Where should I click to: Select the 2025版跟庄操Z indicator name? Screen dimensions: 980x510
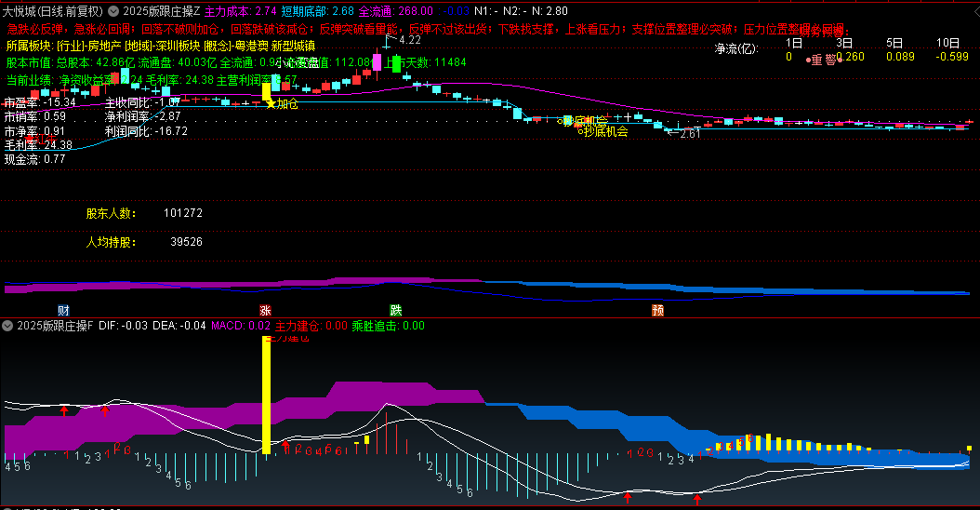[x=161, y=11]
